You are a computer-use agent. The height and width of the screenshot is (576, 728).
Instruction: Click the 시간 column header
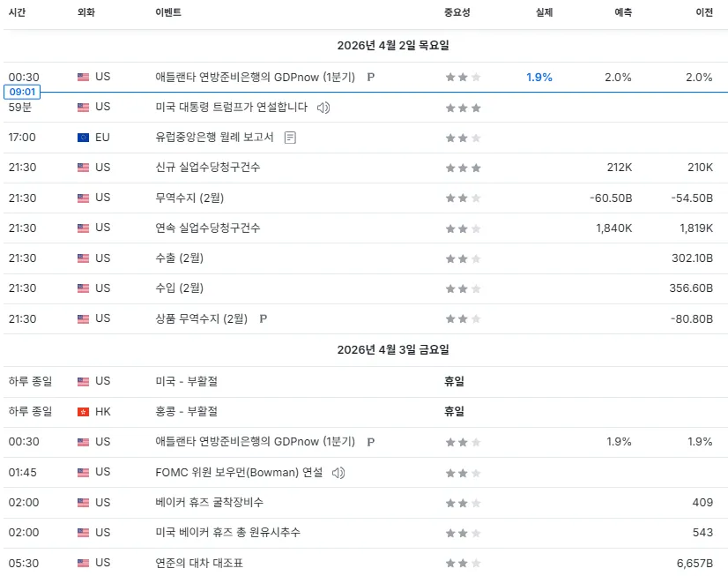pyautogui.click(x=17, y=12)
